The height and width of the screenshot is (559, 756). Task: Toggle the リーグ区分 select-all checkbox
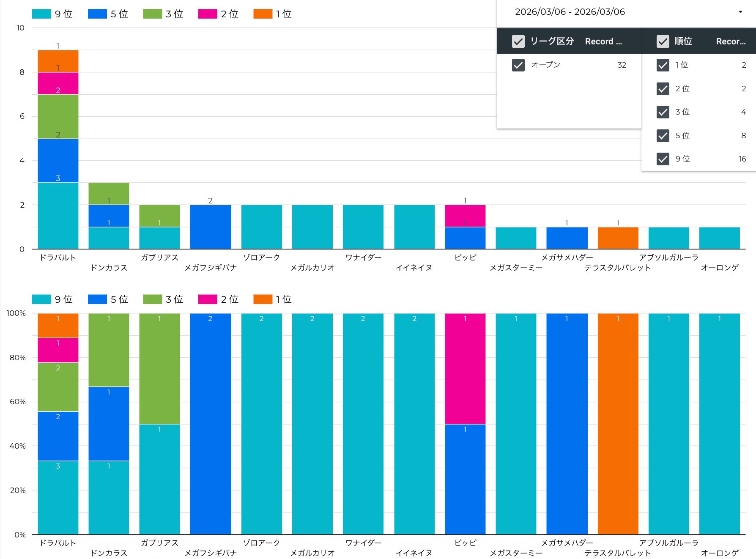(x=518, y=41)
